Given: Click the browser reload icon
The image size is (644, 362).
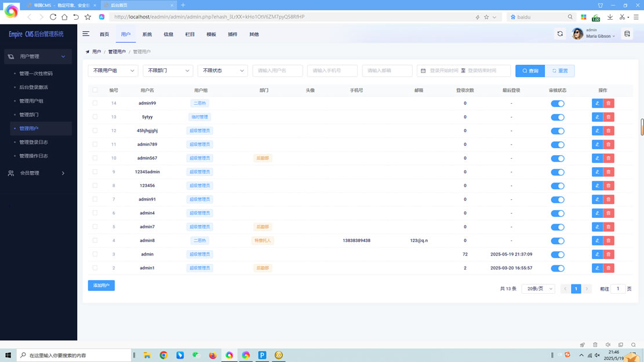Looking at the screenshot, I should [53, 17].
